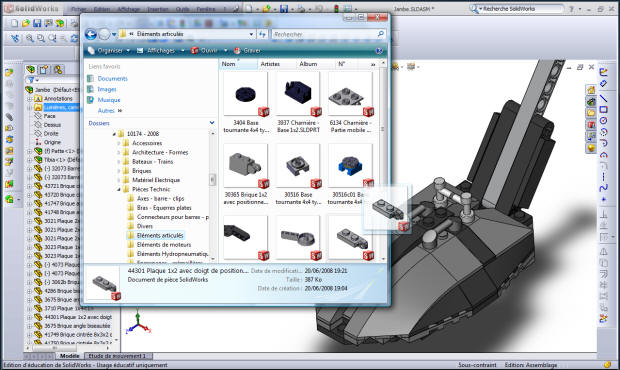Click the Sketch tool icon
Image resolution: width=620 pixels, height=370 pixels.
(603, 72)
